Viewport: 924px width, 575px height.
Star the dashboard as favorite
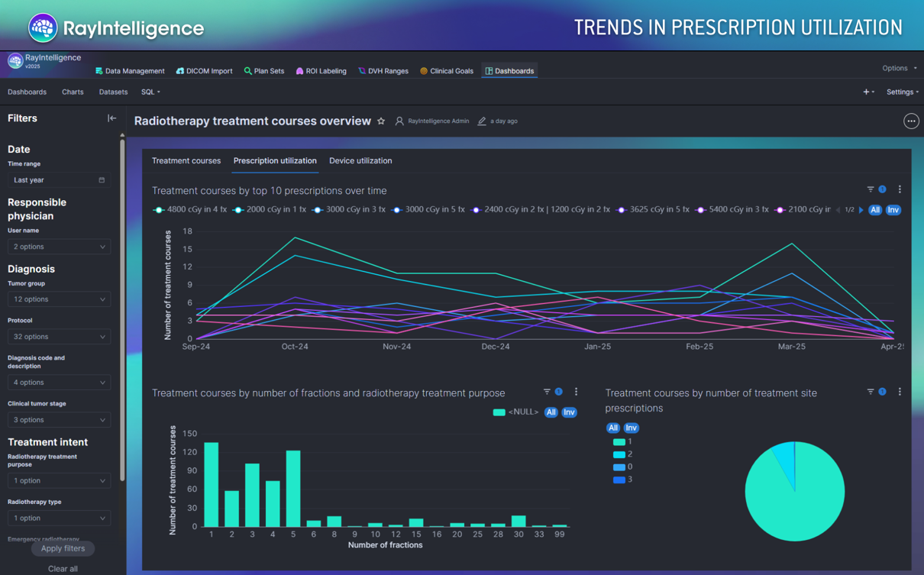tap(381, 121)
